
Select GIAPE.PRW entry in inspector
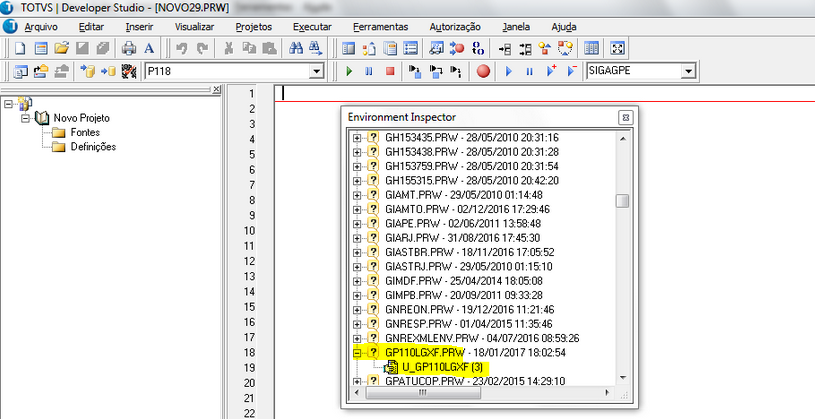coord(463,224)
